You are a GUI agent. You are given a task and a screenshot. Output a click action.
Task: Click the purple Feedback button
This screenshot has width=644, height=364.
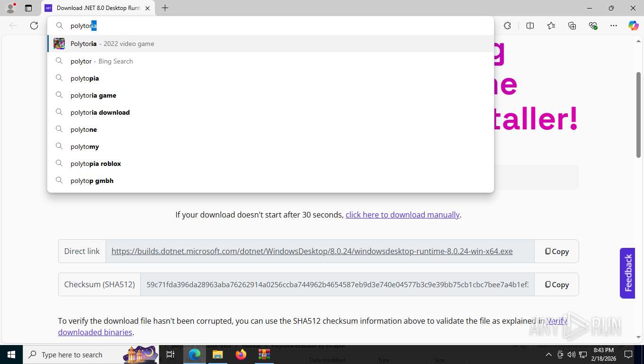click(627, 273)
